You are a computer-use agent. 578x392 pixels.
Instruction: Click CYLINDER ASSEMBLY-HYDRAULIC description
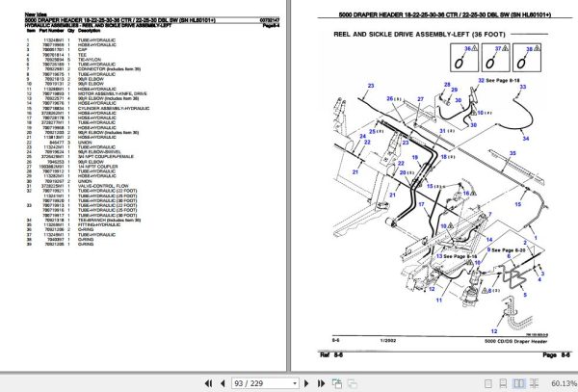tap(114, 108)
